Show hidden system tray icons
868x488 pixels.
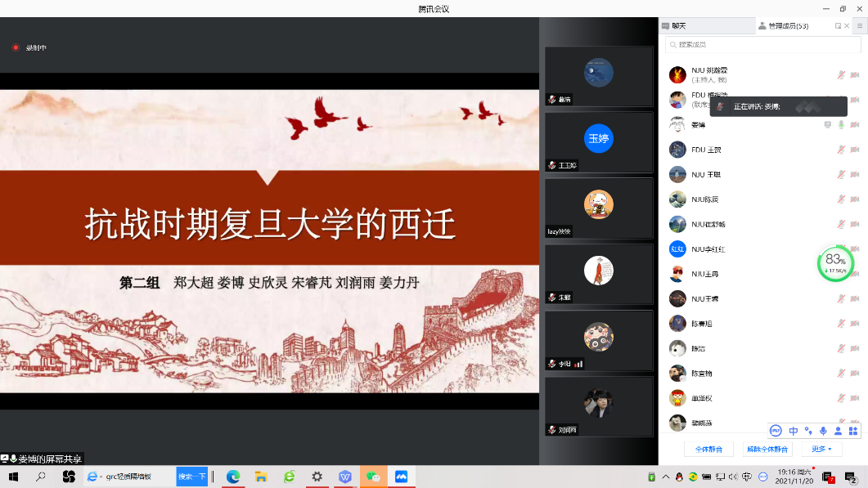pos(665,477)
